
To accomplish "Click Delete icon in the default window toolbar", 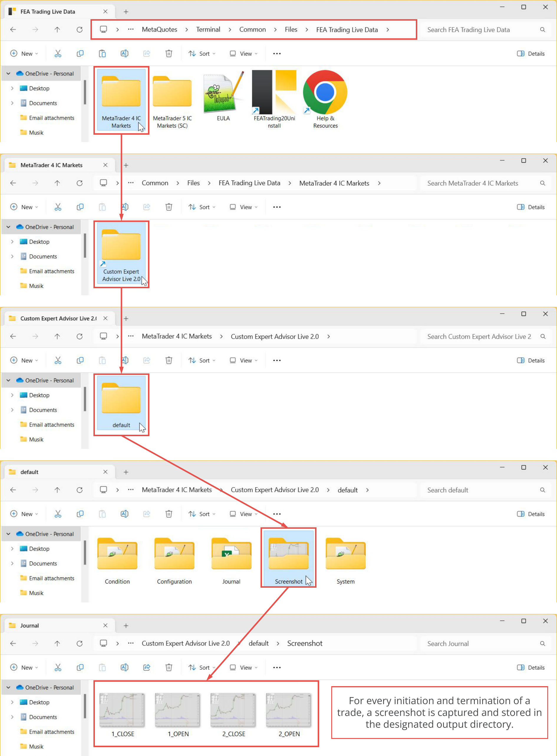I will (x=169, y=514).
